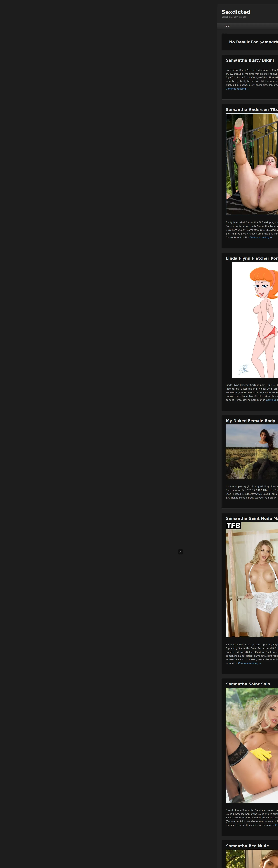278x868 pixels.
Task: Open the My Naked Female Body heading
Action: point(250,421)
